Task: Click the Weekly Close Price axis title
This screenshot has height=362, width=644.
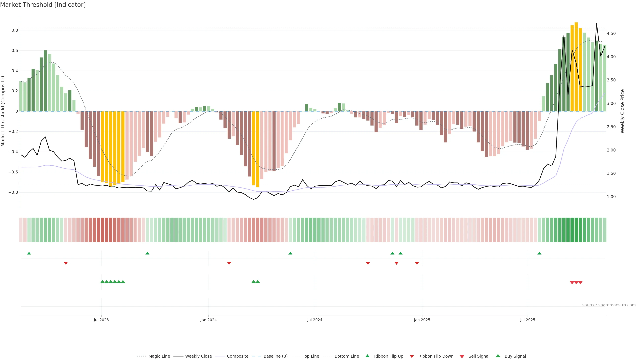Action: 622,111
